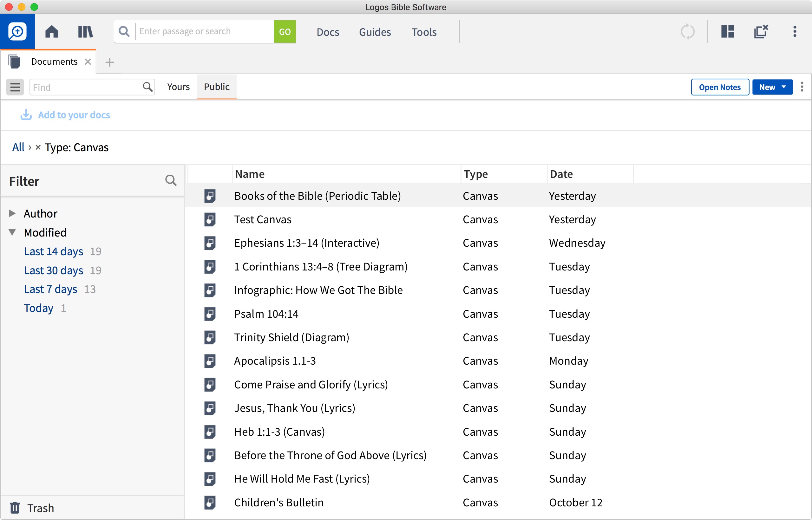Click canvas icon beside Heb 1:1-3
Image resolution: width=812 pixels, height=520 pixels.
click(210, 432)
